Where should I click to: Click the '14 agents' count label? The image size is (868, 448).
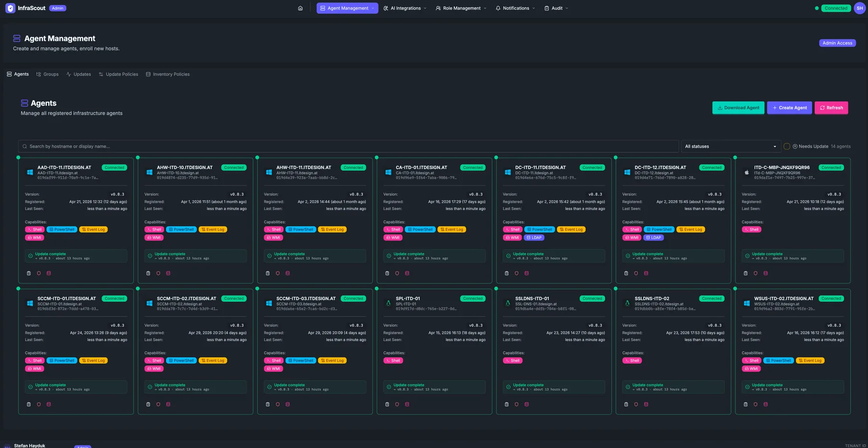coord(841,146)
